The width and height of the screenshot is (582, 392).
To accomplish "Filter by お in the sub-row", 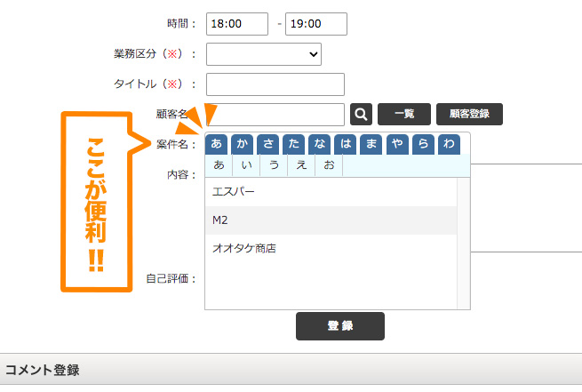I will (329, 165).
